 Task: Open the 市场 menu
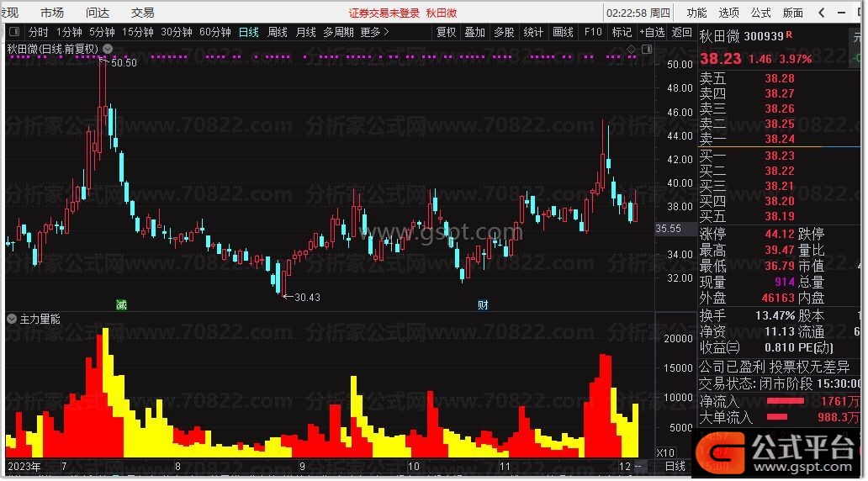tap(52, 12)
